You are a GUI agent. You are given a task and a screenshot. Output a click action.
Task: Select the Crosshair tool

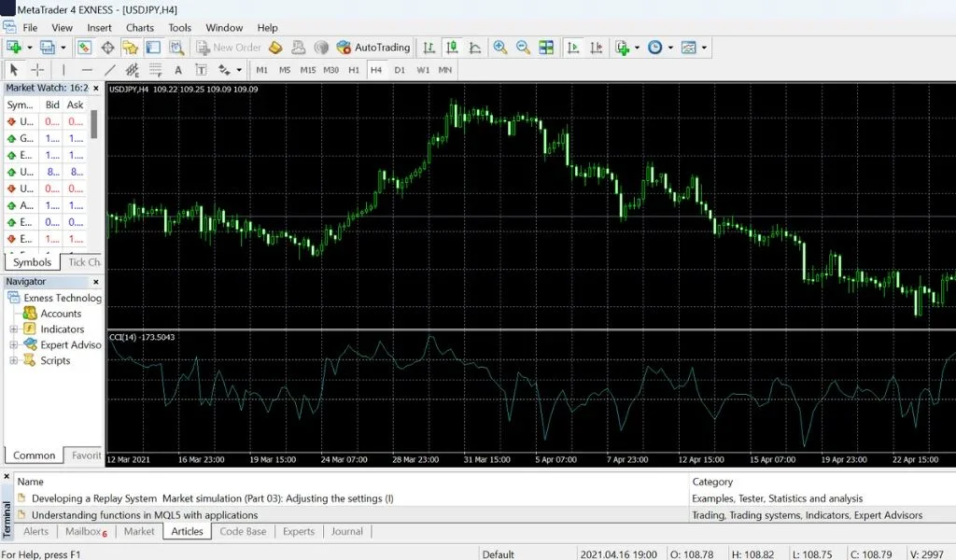[35, 70]
